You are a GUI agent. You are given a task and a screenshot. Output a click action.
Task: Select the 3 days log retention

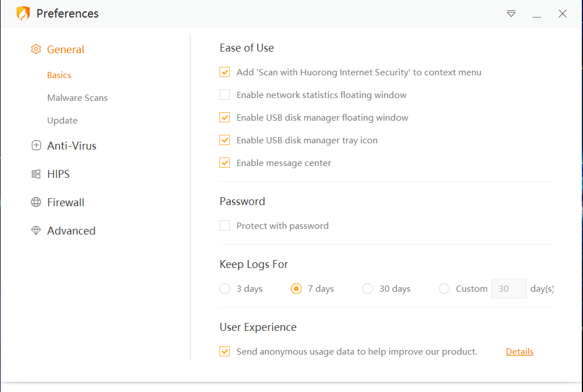click(x=225, y=288)
